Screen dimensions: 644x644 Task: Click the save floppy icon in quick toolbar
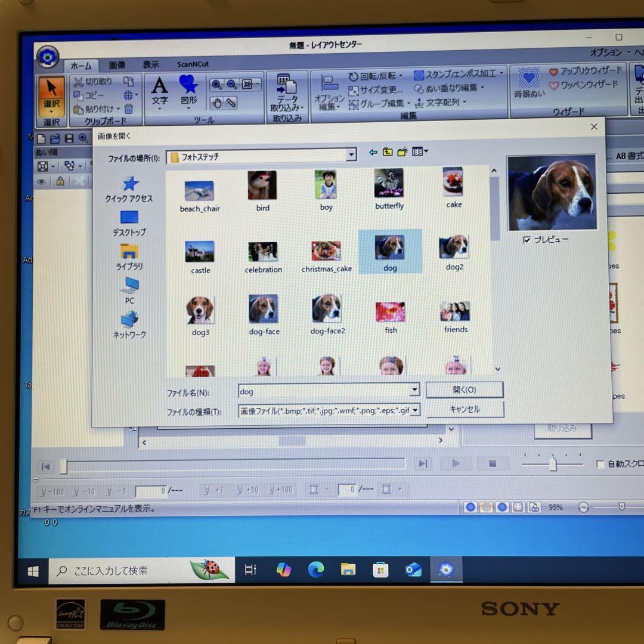coord(69,138)
